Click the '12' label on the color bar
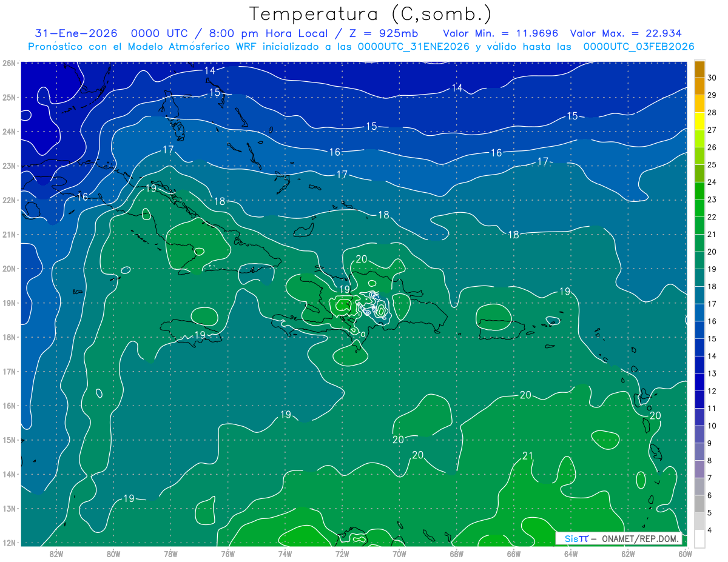Viewport: 728px width, 562px height. (712, 390)
